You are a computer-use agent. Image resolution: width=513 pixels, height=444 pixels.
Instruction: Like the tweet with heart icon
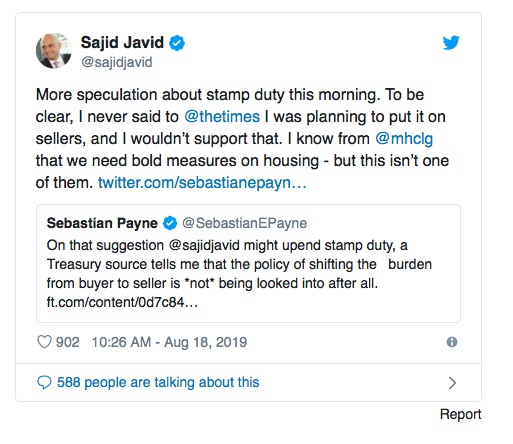click(x=44, y=342)
